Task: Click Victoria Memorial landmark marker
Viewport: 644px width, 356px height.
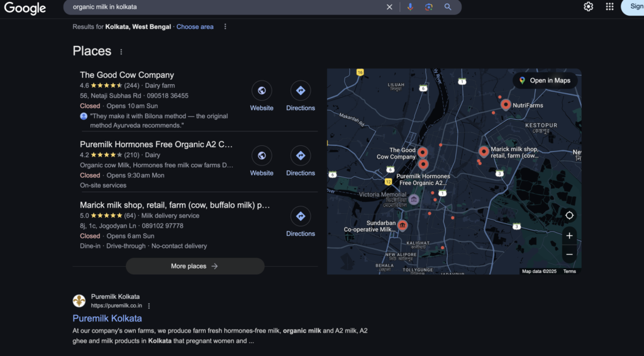Action: tap(414, 199)
